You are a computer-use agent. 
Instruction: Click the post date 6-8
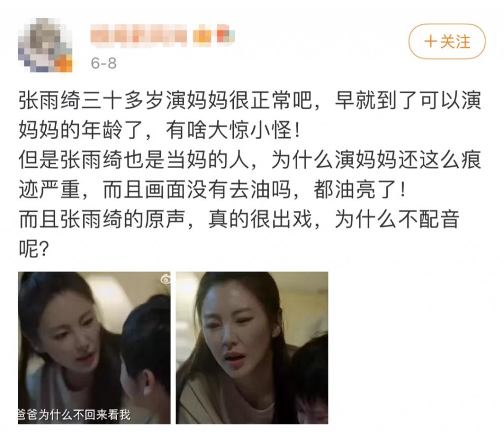103,63
